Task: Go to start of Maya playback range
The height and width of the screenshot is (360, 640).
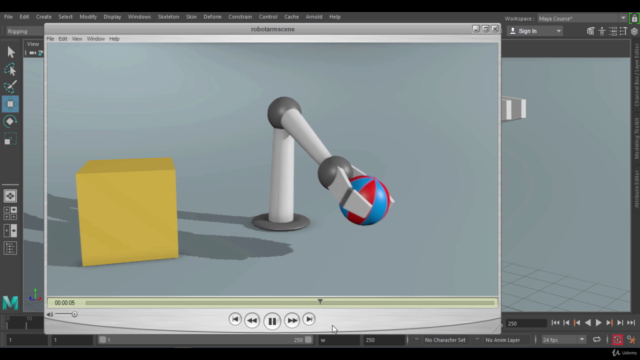Action: click(555, 323)
